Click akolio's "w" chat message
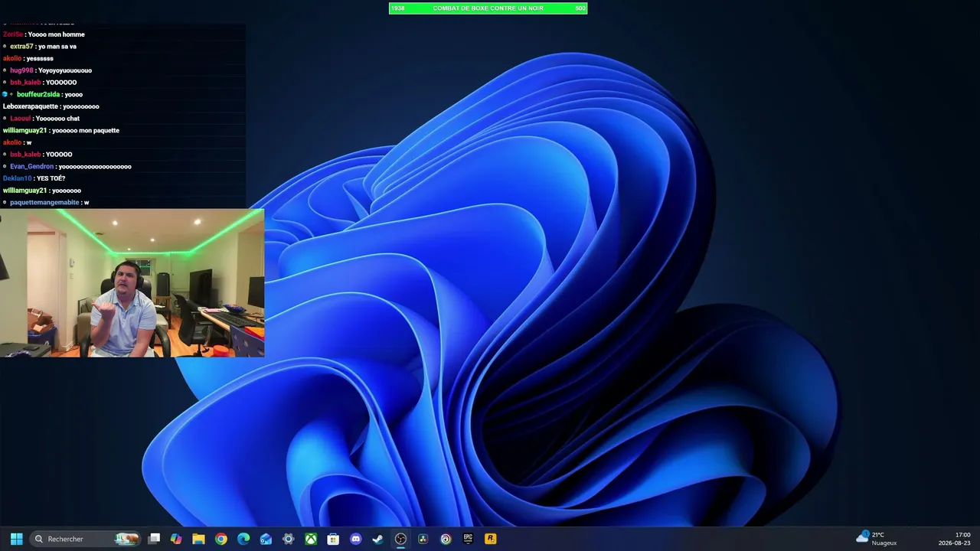Image resolution: width=980 pixels, height=551 pixels. click(x=17, y=142)
